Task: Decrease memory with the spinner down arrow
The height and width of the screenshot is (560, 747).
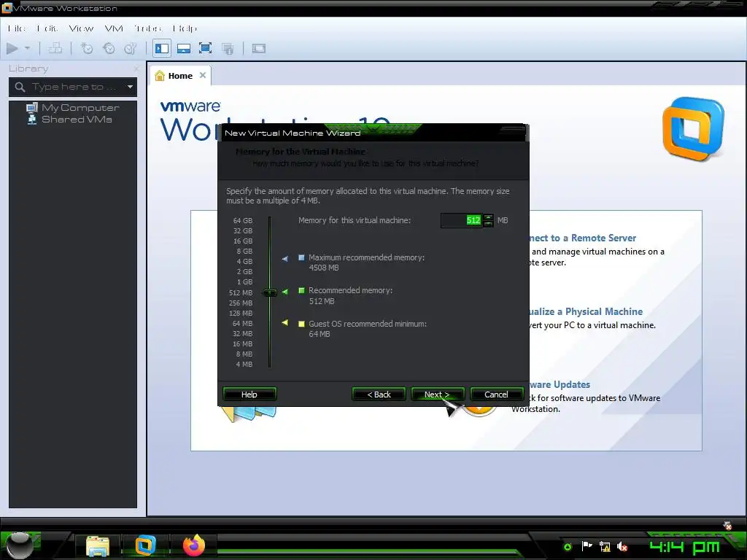Action: click(488, 224)
